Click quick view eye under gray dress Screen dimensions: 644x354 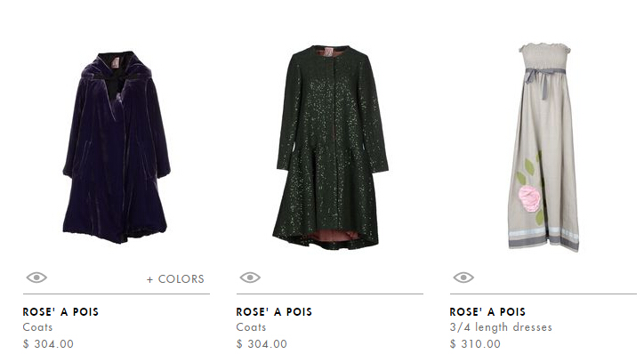pyautogui.click(x=463, y=278)
